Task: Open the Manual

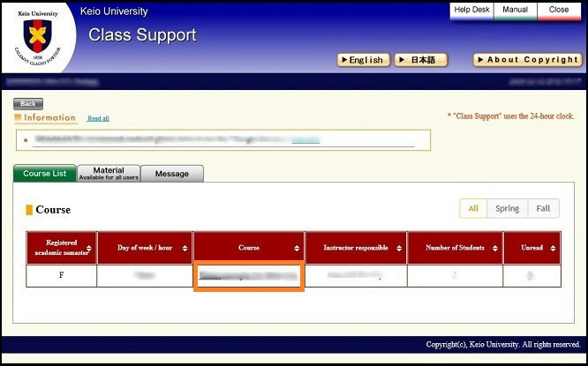Action: point(515,10)
